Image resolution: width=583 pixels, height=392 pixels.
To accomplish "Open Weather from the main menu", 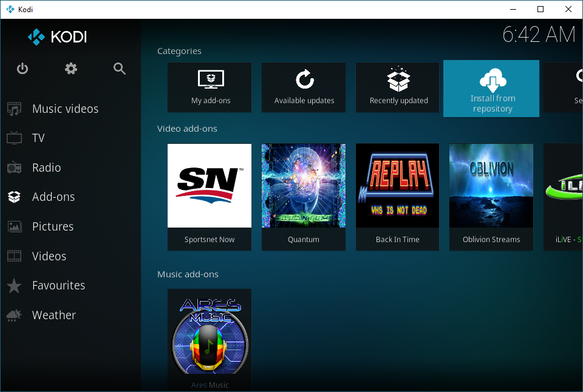I will [x=54, y=315].
